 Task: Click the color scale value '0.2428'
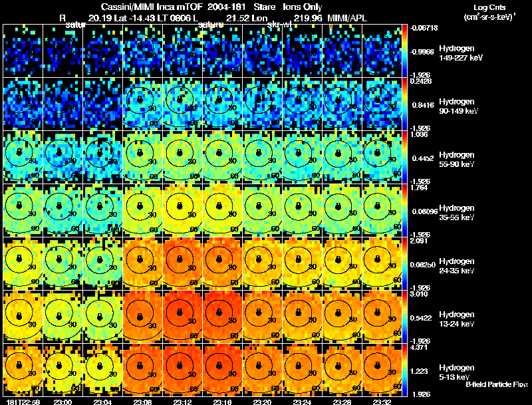click(x=421, y=81)
